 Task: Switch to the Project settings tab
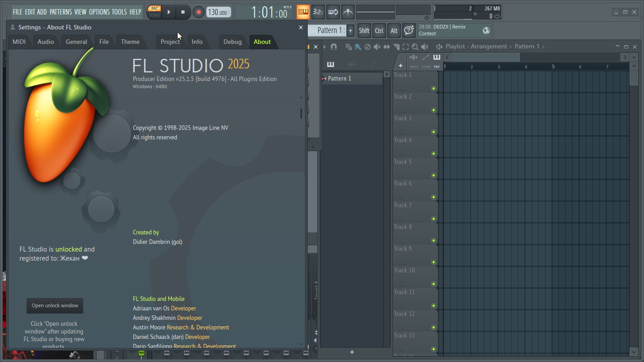coord(170,42)
